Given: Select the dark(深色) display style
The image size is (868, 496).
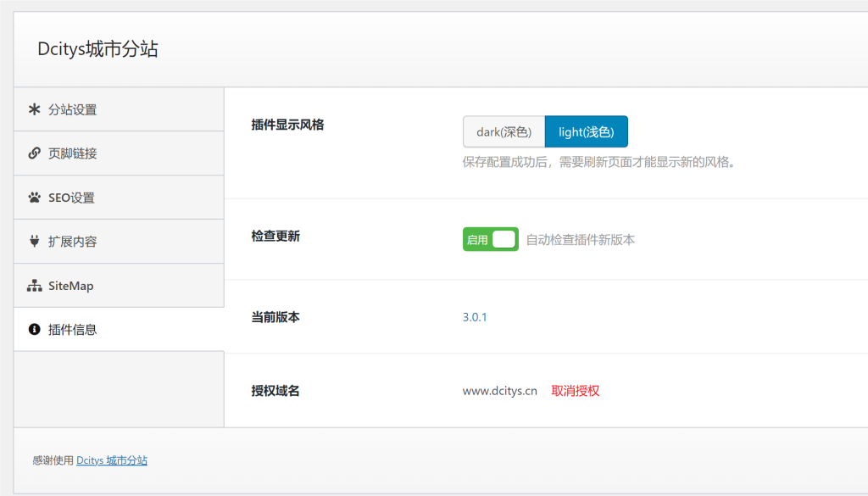Looking at the screenshot, I should [x=504, y=131].
